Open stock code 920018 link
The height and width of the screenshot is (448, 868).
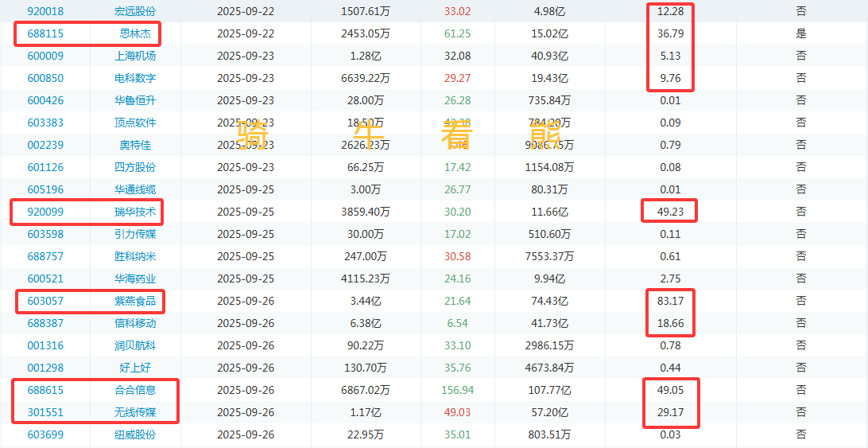click(x=45, y=11)
